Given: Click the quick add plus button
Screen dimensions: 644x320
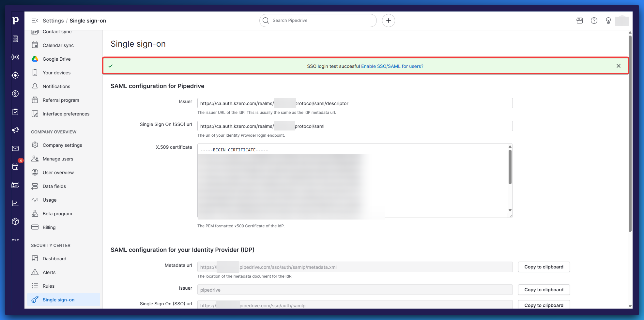Looking at the screenshot, I should (x=388, y=21).
